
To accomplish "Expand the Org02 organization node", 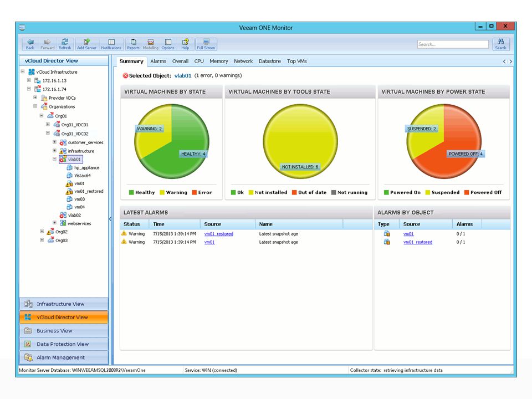I will pyautogui.click(x=42, y=232).
